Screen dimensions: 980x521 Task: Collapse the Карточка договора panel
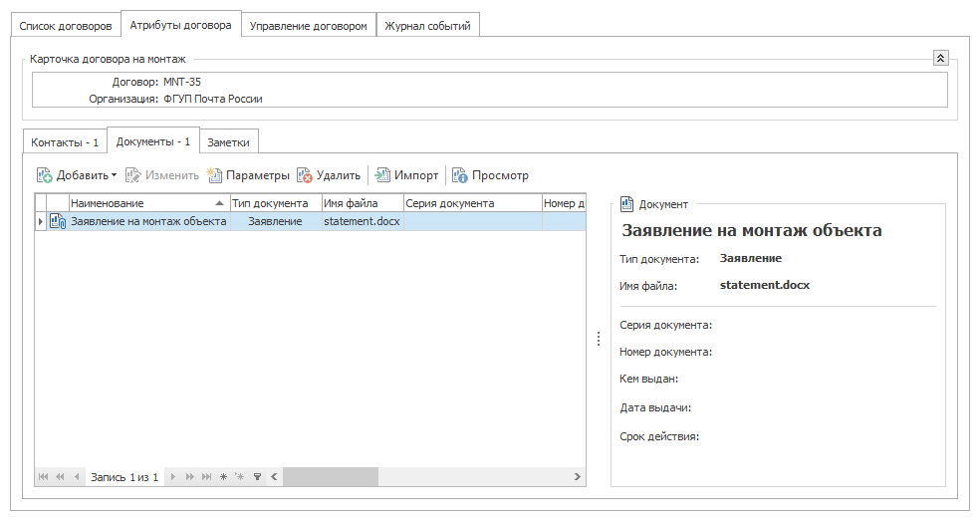[x=940, y=58]
